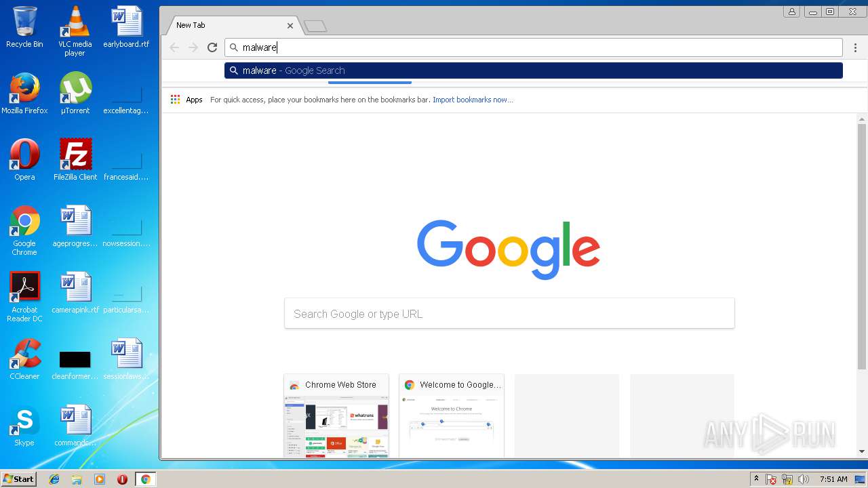Open the Apps shortcut in bookmarks bar
The height and width of the screenshot is (488, 868).
(186, 100)
